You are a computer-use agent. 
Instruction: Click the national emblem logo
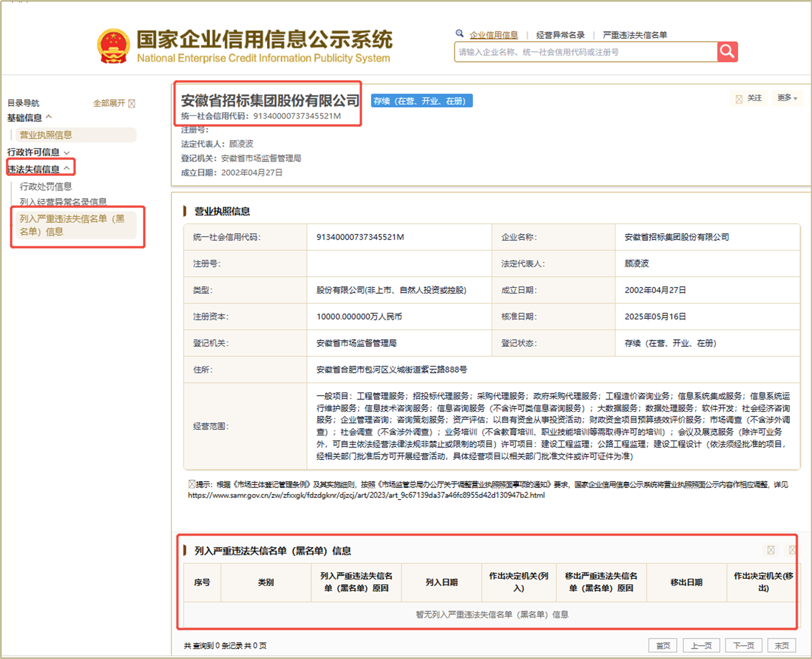[x=113, y=46]
